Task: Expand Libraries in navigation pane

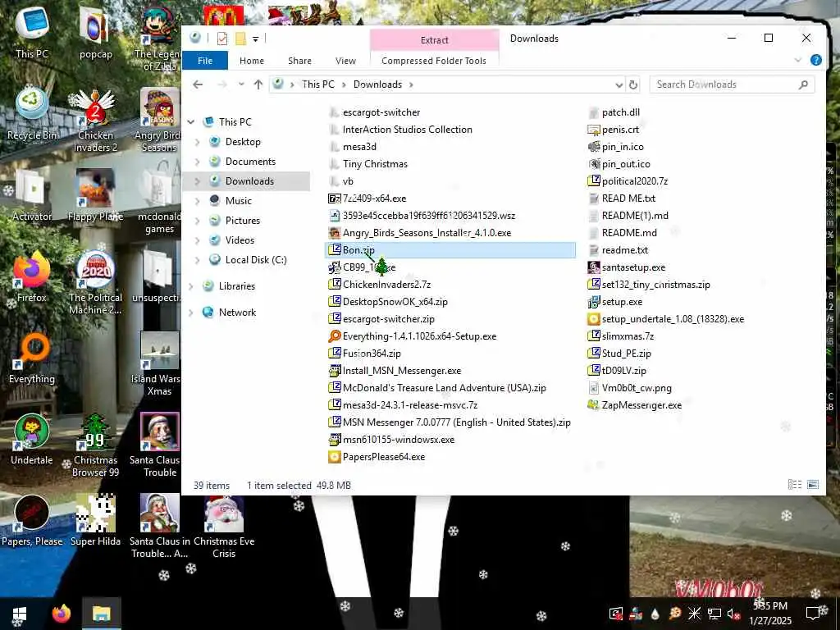Action: [x=191, y=286]
